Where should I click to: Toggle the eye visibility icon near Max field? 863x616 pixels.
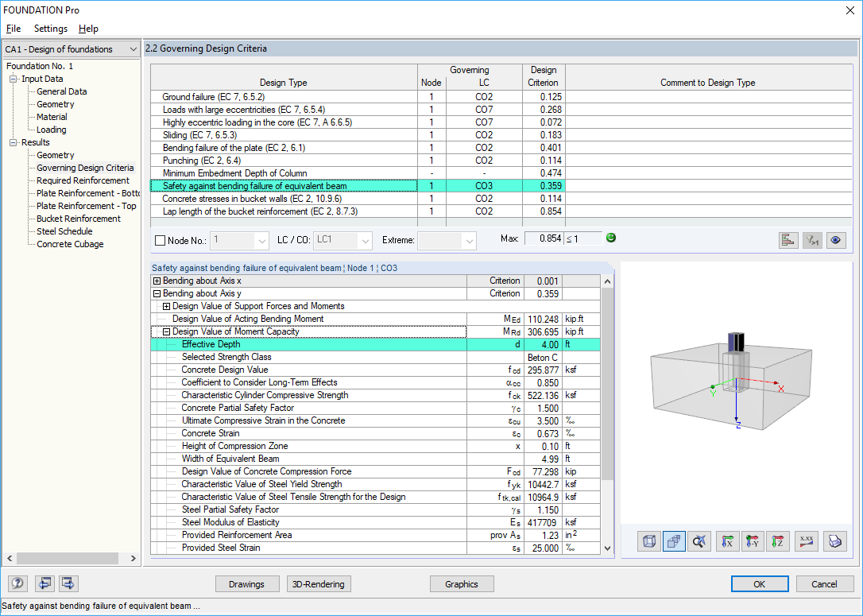pos(836,239)
